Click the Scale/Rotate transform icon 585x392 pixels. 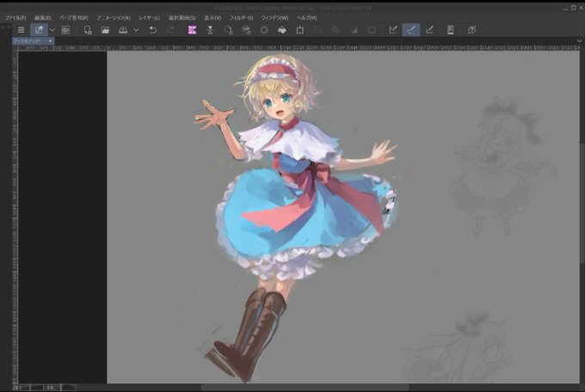pyautogui.click(x=300, y=30)
